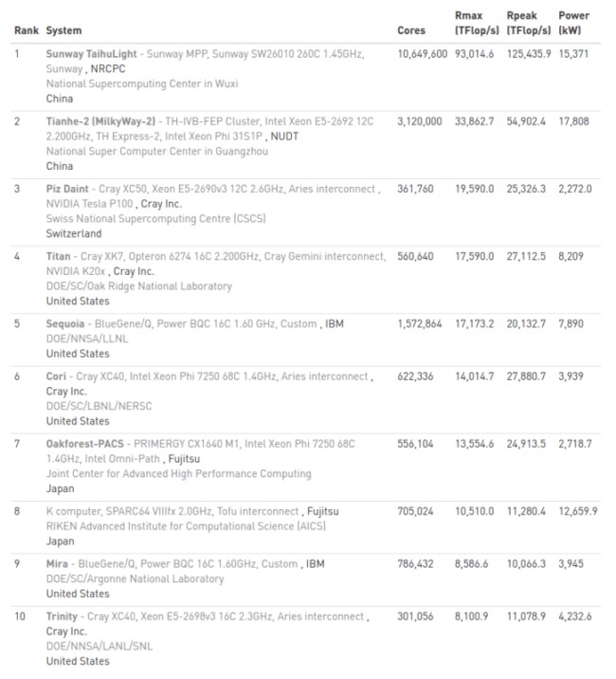
Task: Follow National Super Computer Center in Guangzhou link
Action: point(157,151)
